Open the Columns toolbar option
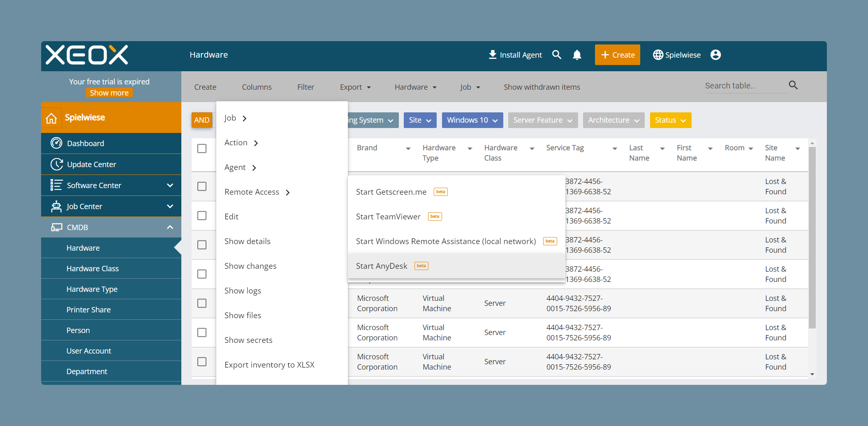This screenshot has height=426, width=868. [257, 87]
